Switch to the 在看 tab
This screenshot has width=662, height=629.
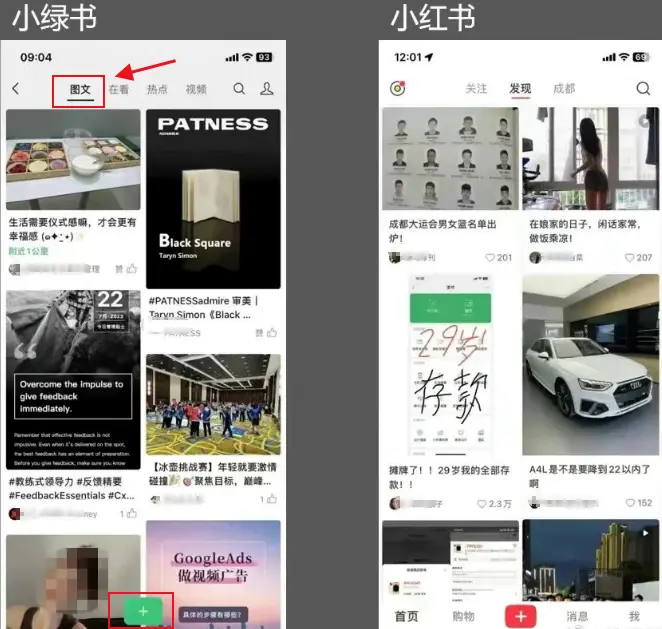coord(119,89)
